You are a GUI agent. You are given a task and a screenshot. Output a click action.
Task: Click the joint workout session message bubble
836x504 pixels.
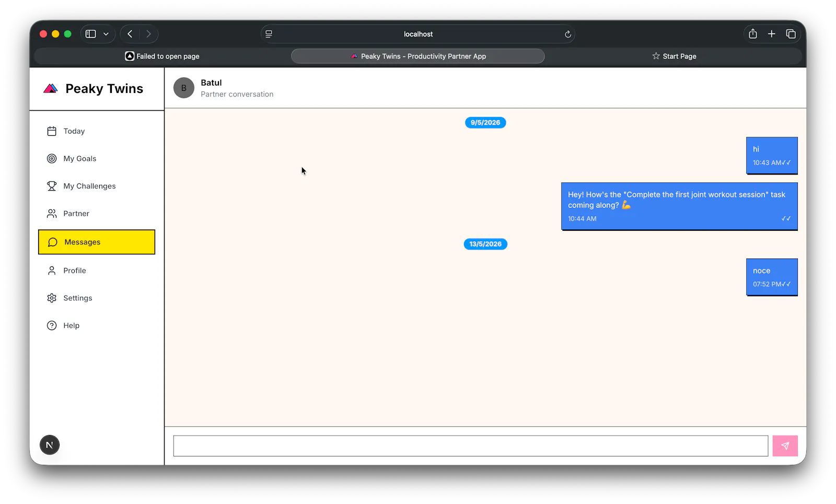[679, 206]
